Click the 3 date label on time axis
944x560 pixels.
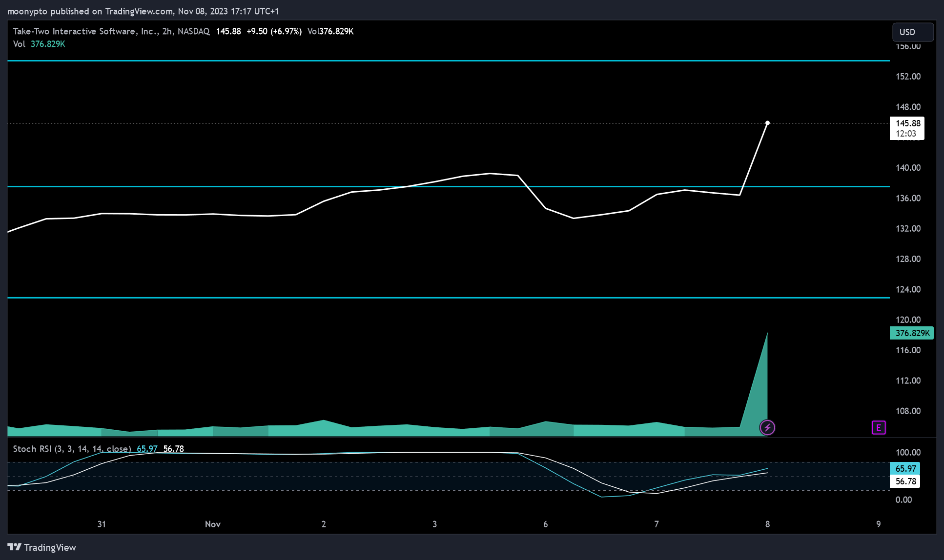coord(434,524)
